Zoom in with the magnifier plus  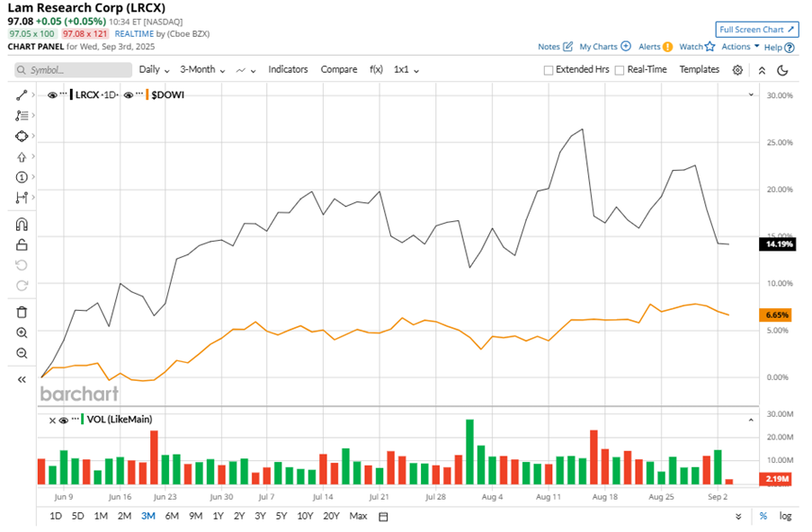click(22, 332)
